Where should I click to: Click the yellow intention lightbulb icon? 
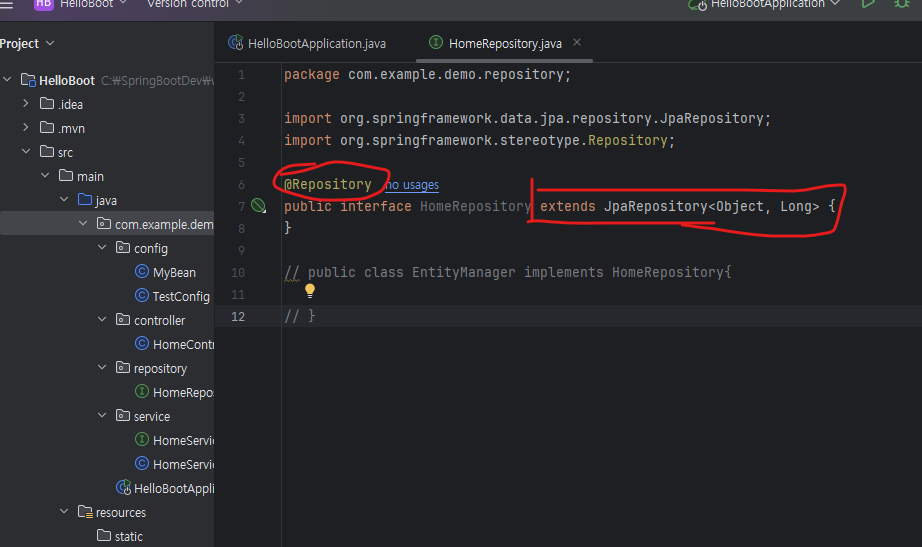click(310, 291)
